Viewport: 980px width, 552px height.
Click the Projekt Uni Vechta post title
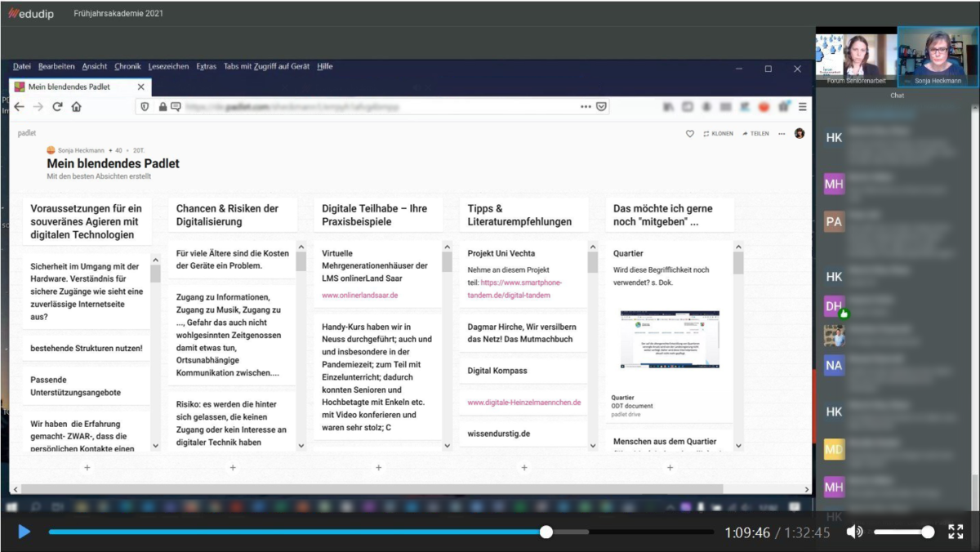501,254
